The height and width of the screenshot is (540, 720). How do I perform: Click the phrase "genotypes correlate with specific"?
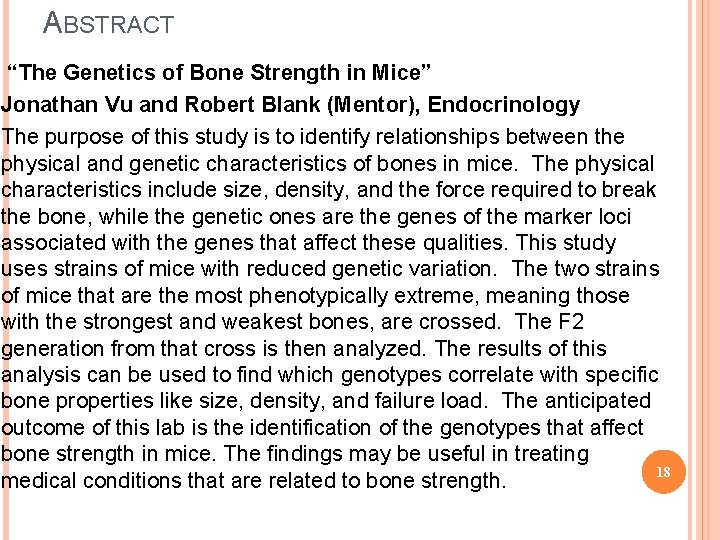point(499,375)
